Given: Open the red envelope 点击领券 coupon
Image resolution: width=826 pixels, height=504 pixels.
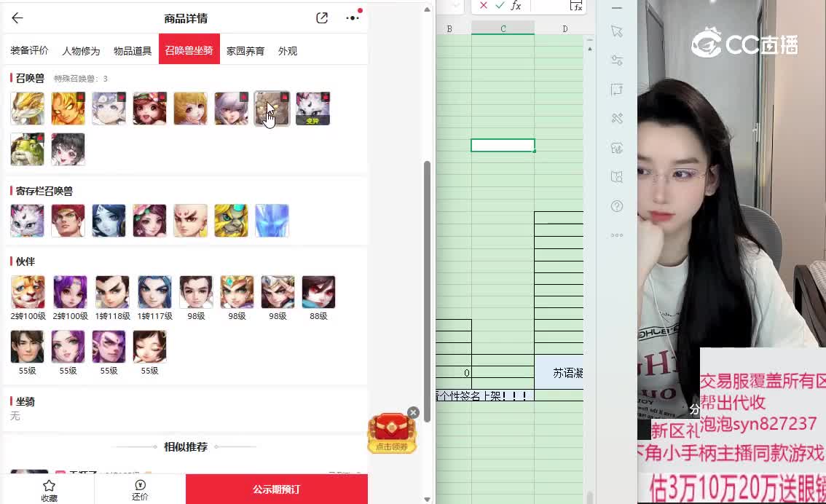Looking at the screenshot, I should [x=392, y=433].
